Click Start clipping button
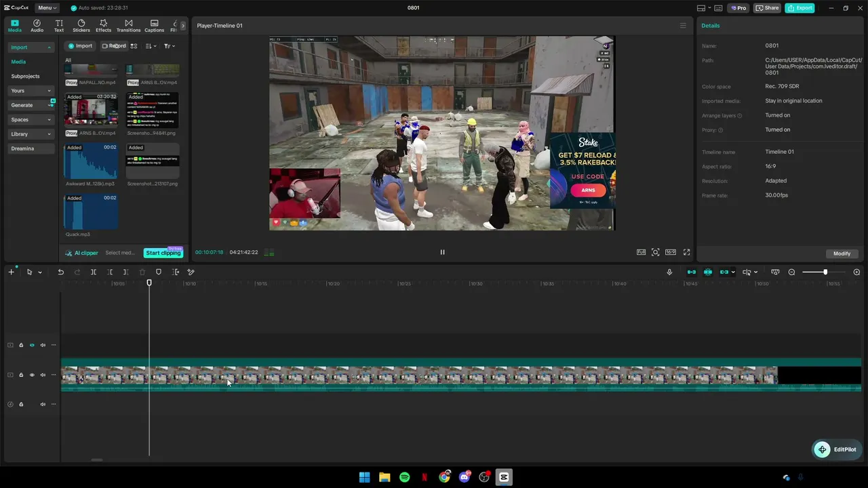The image size is (868, 488). tap(163, 253)
